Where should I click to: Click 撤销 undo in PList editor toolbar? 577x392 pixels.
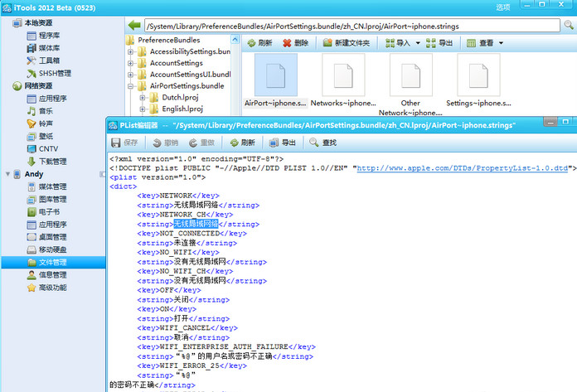coord(164,143)
